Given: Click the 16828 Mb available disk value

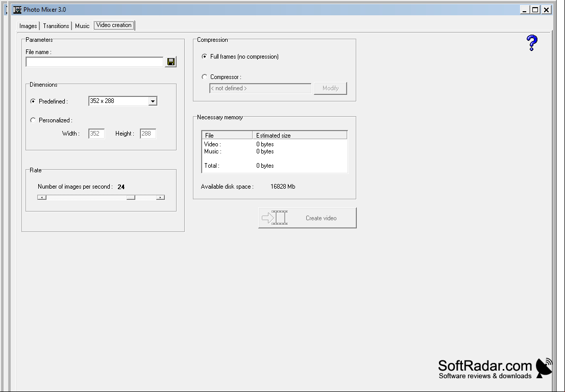Looking at the screenshot, I should 283,187.
